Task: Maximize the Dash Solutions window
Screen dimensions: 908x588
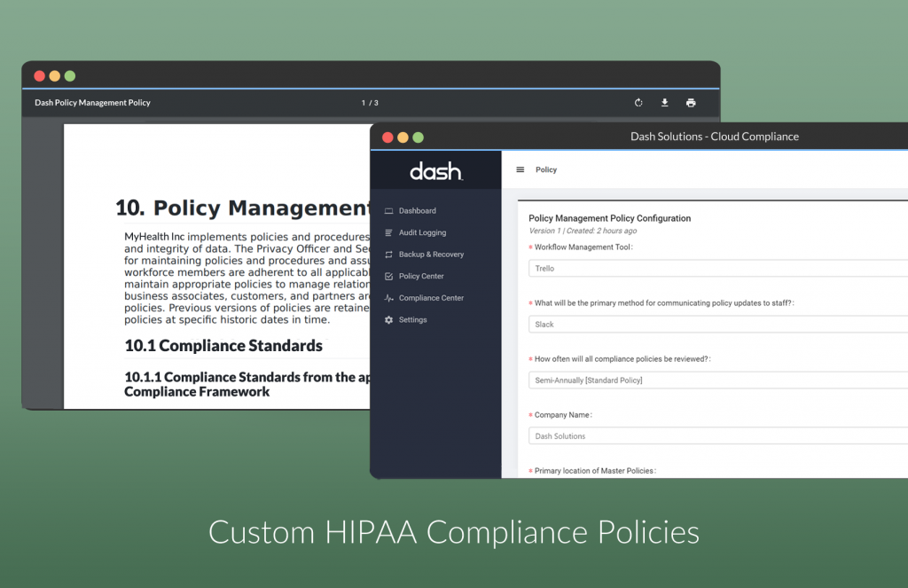Action: tap(419, 137)
